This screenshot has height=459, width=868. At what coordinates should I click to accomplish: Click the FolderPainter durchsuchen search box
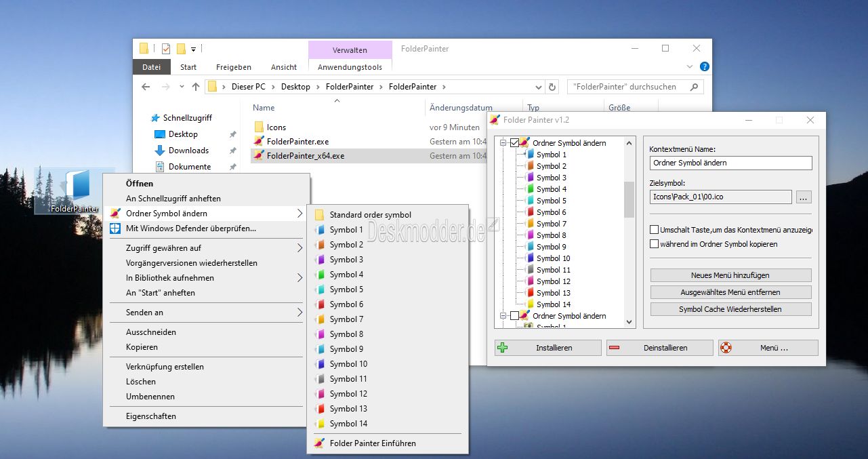[x=636, y=87]
